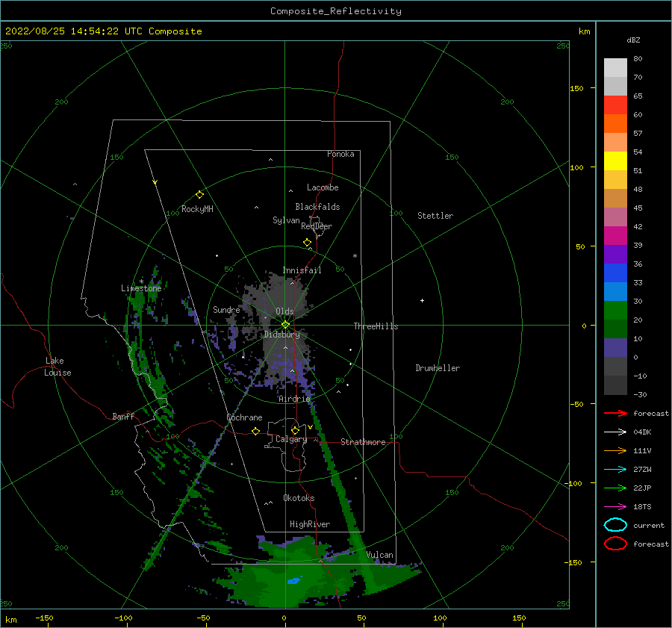Click the Sylvan label on map
Screen dimensions: 672x628
coord(286,220)
